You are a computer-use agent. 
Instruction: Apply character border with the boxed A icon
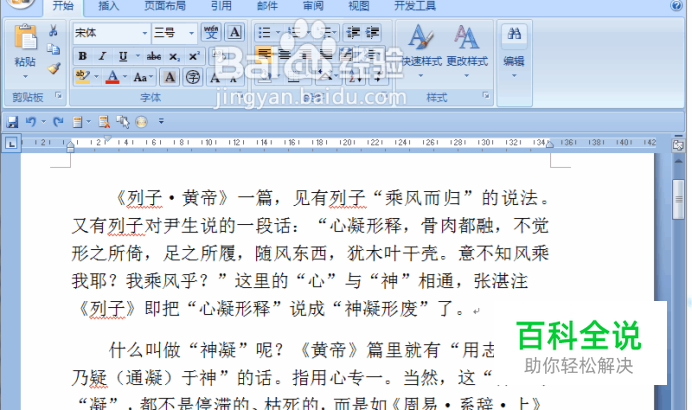234,32
